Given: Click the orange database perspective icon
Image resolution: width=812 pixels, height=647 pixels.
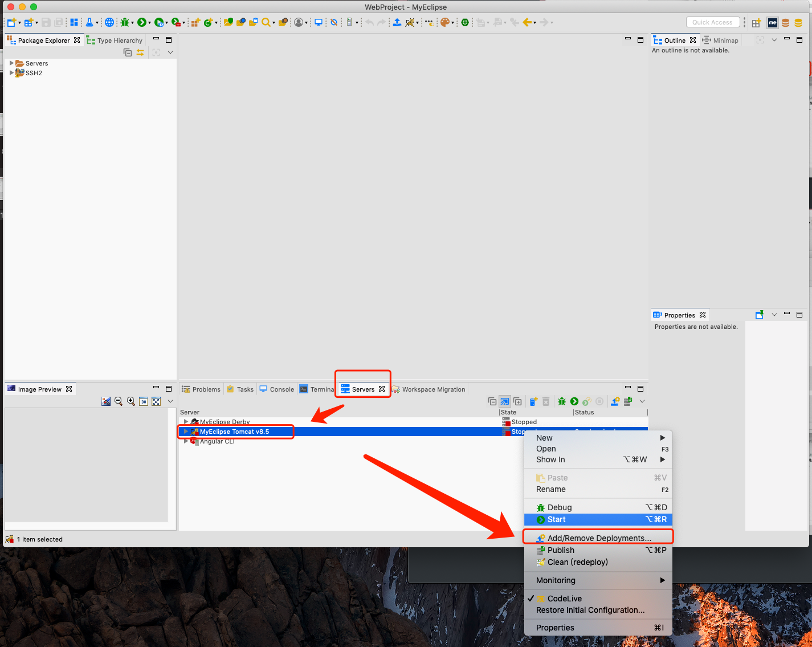Looking at the screenshot, I should point(786,23).
